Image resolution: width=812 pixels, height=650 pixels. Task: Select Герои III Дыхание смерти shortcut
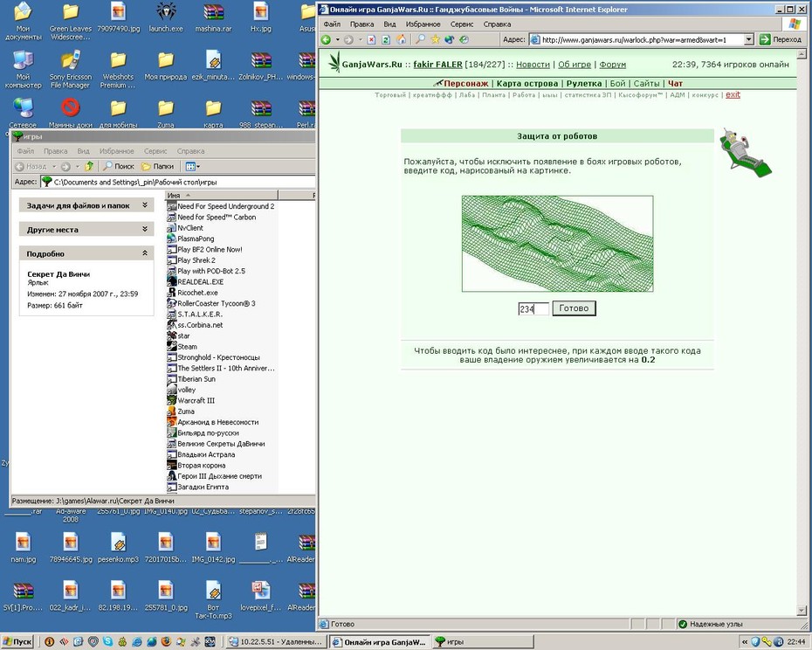click(215, 476)
